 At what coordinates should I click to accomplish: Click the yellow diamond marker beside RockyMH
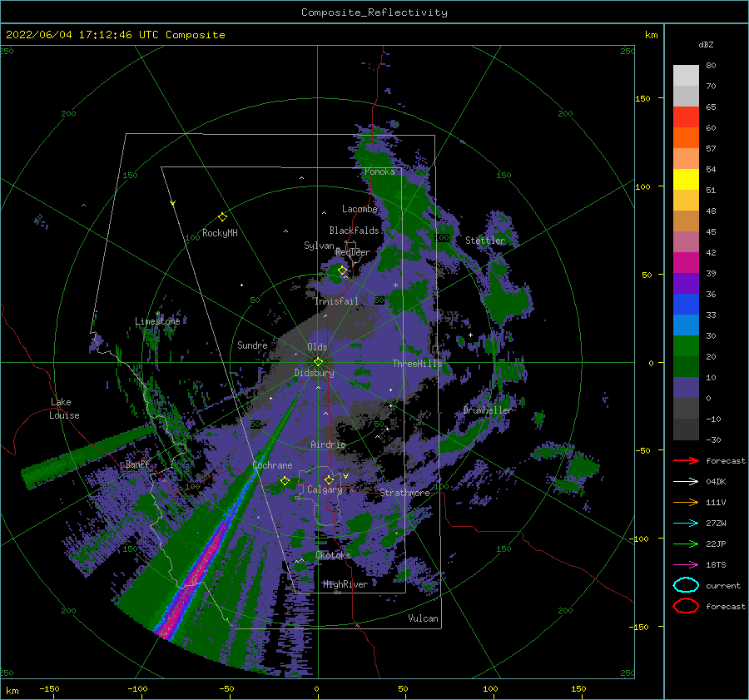(x=222, y=217)
